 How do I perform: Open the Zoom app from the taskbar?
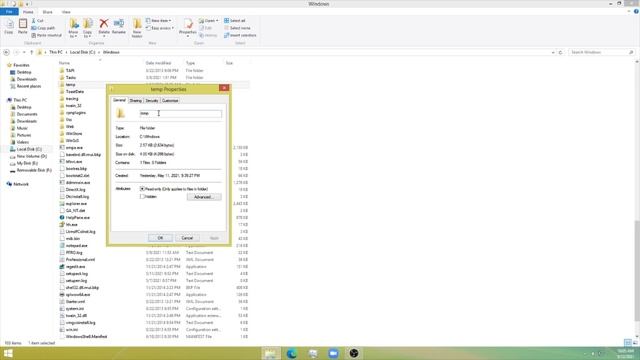333,353
